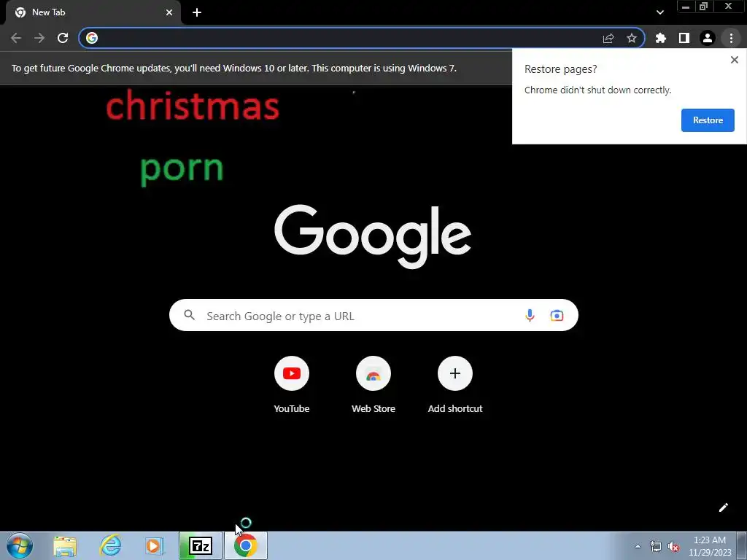Click the Restore button
This screenshot has height=560, width=747.
point(708,120)
